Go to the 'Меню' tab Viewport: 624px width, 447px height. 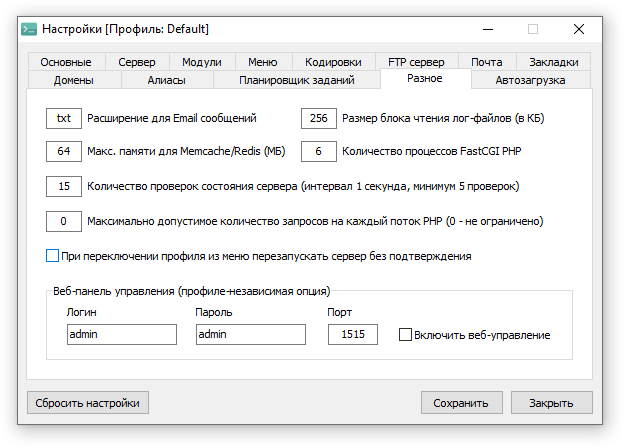263,62
